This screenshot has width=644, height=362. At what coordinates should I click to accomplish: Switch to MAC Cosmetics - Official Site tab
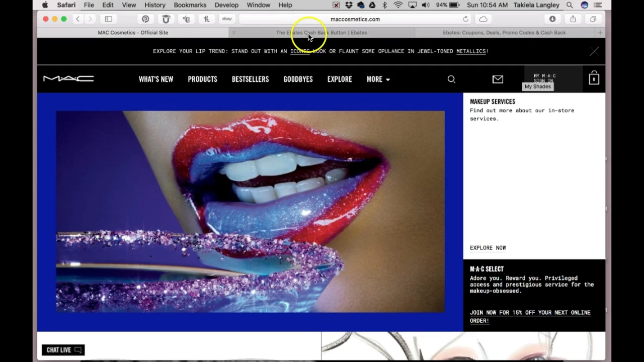(x=133, y=33)
